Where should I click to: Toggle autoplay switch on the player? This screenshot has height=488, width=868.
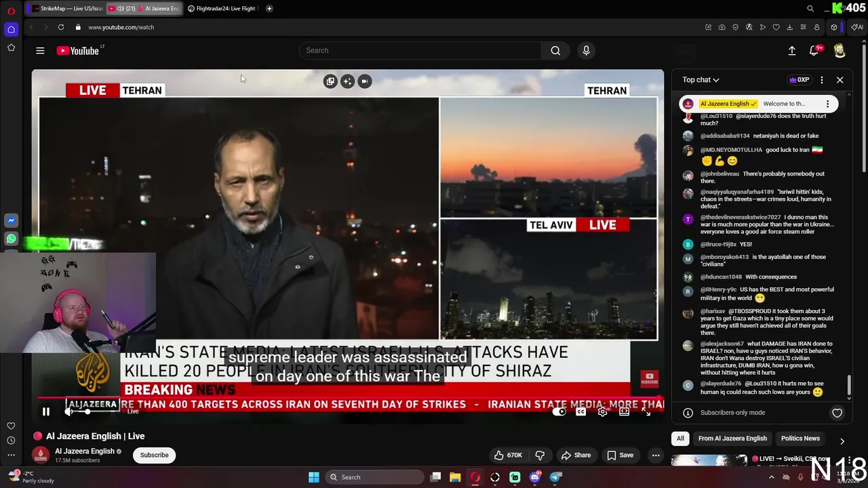[x=559, y=411]
